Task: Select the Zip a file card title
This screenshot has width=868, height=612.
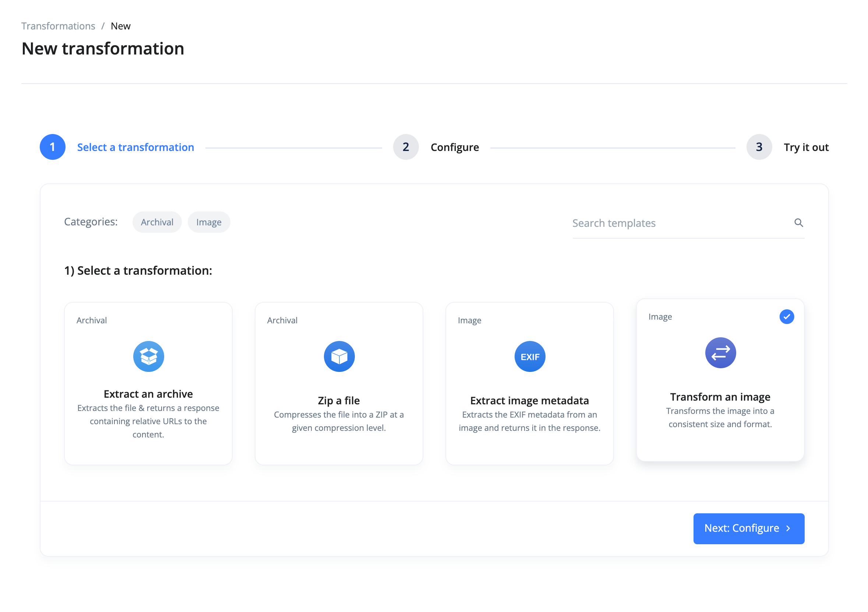Action: tap(339, 400)
